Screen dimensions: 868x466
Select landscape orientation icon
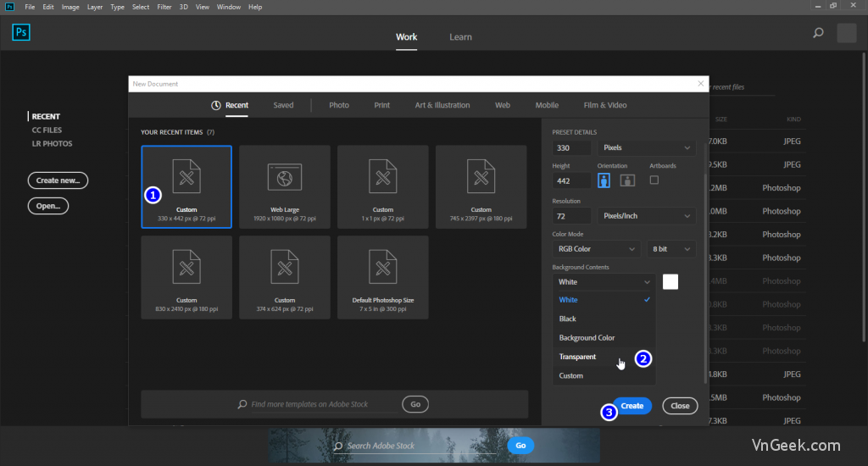click(627, 180)
